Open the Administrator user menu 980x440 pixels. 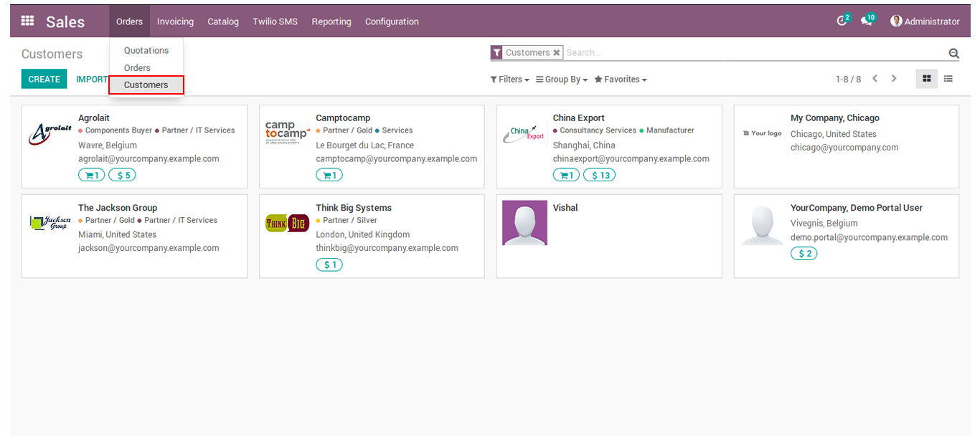(925, 21)
